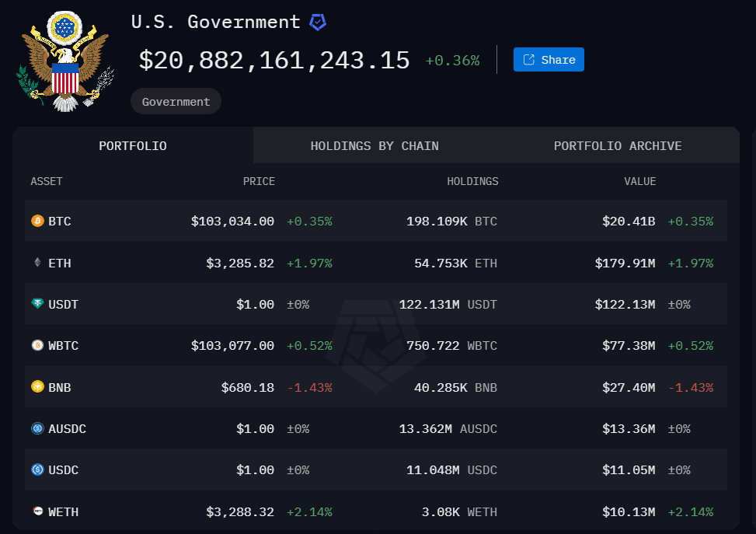
Task: Click the holdings value 3.08K WETH
Action: tap(459, 511)
